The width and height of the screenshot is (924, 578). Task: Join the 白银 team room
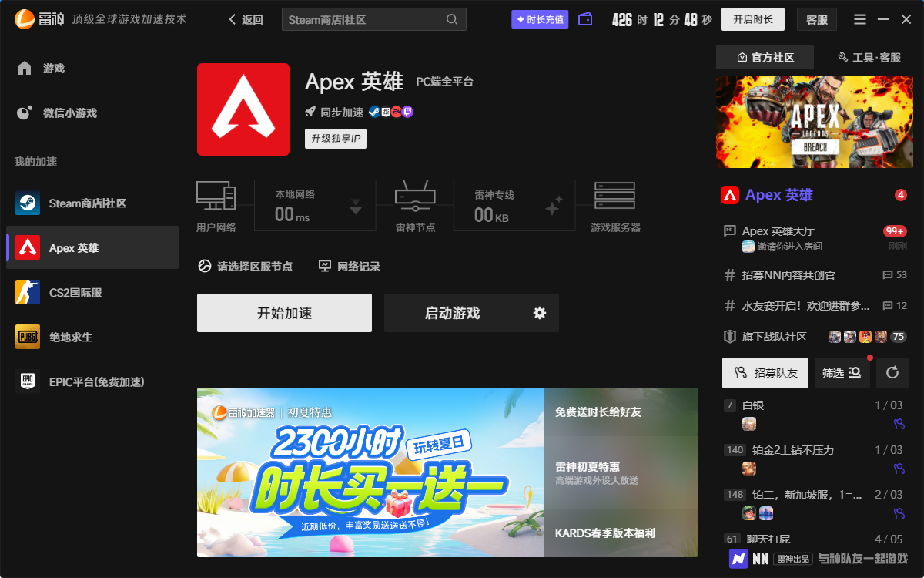[815, 415]
